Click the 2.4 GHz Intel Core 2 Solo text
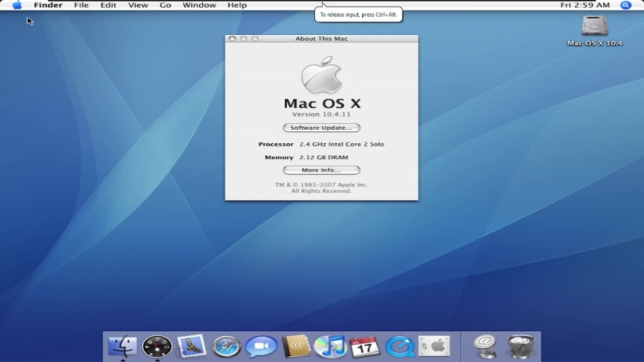The width and height of the screenshot is (644, 362). coord(342,144)
